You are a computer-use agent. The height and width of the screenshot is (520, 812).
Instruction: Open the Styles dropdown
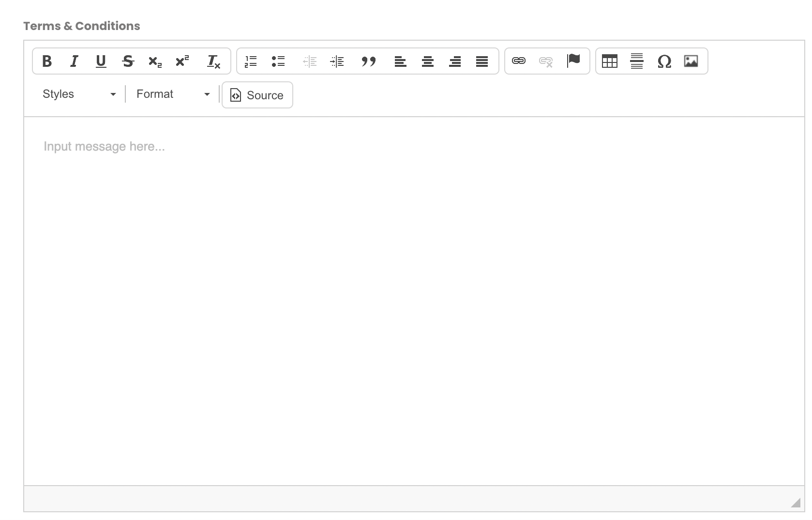79,94
